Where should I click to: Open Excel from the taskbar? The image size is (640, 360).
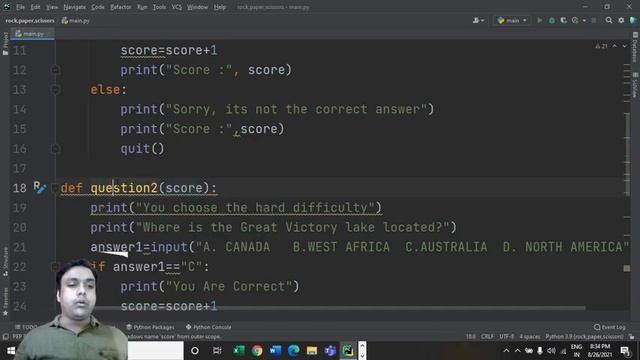239,351
